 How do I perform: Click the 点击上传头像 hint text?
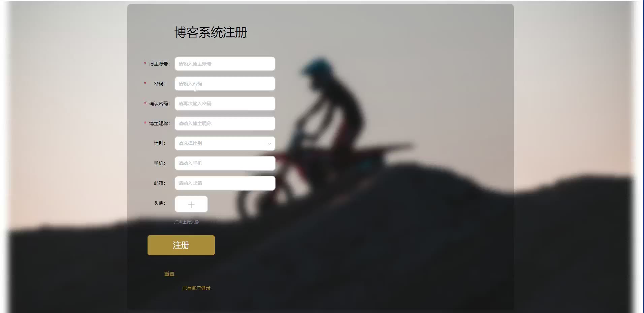tap(187, 222)
